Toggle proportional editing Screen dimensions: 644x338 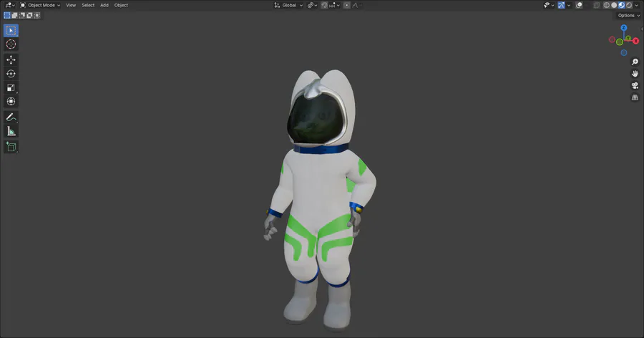(347, 5)
